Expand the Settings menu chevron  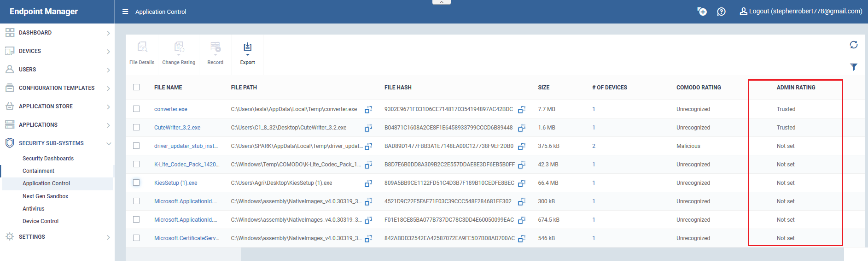pos(108,237)
